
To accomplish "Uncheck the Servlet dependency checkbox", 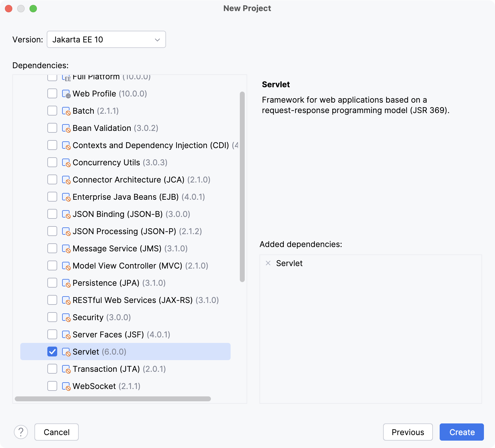I will [52, 352].
